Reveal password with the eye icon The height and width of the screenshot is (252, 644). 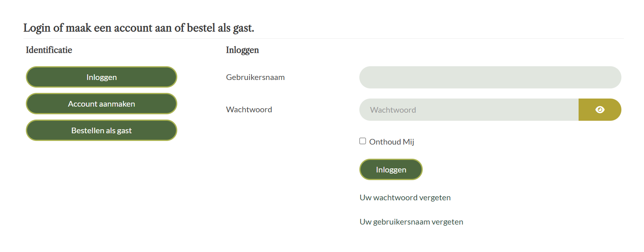pos(600,110)
